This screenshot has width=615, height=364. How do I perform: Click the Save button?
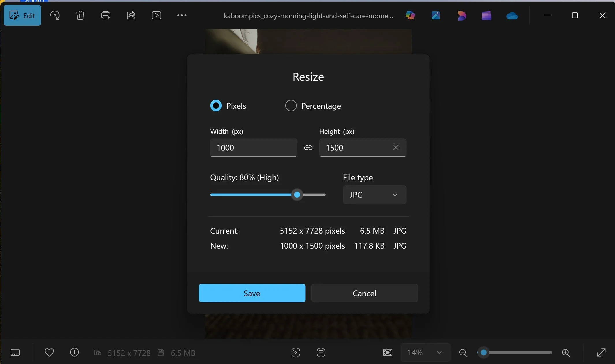[252, 293]
